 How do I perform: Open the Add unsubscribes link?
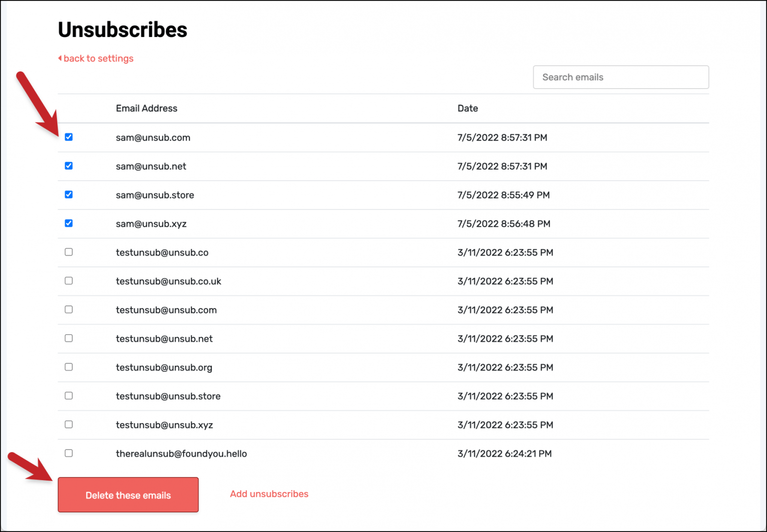point(269,494)
